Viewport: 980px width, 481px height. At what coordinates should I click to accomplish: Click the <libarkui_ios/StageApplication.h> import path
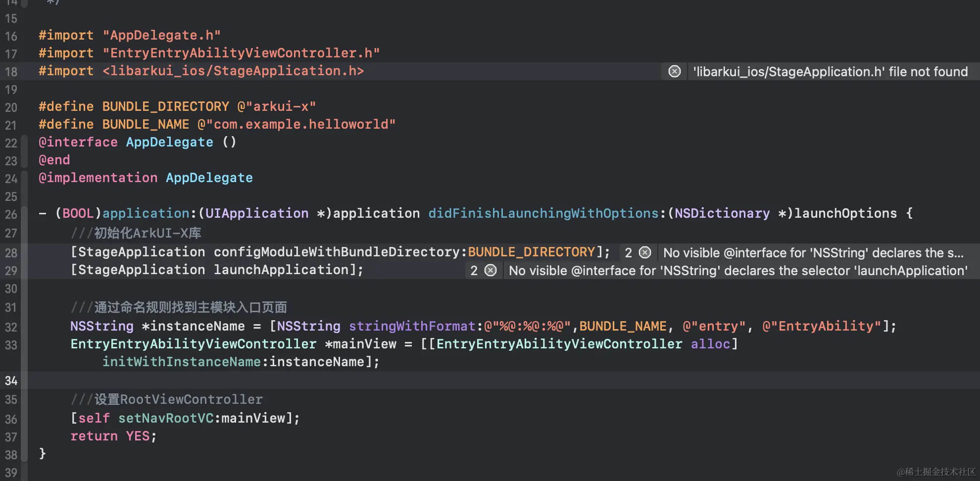[233, 71]
